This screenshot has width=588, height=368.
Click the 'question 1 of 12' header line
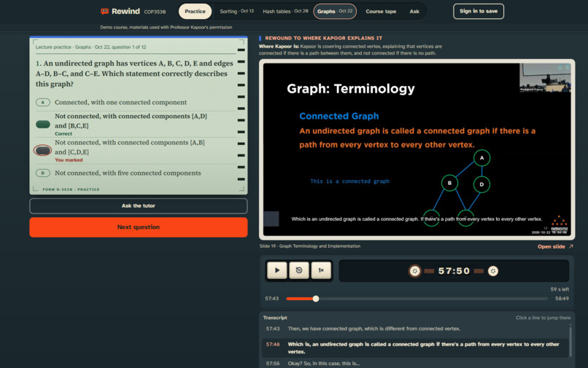point(90,47)
